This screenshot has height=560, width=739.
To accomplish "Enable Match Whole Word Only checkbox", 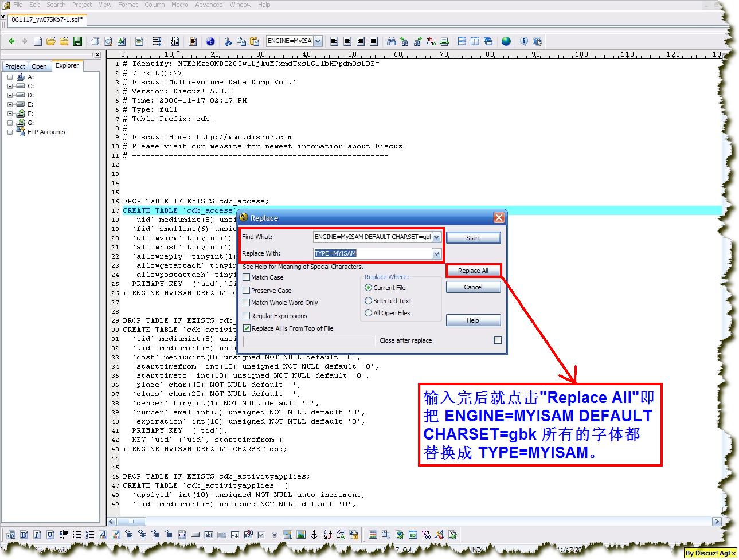I will 247,303.
